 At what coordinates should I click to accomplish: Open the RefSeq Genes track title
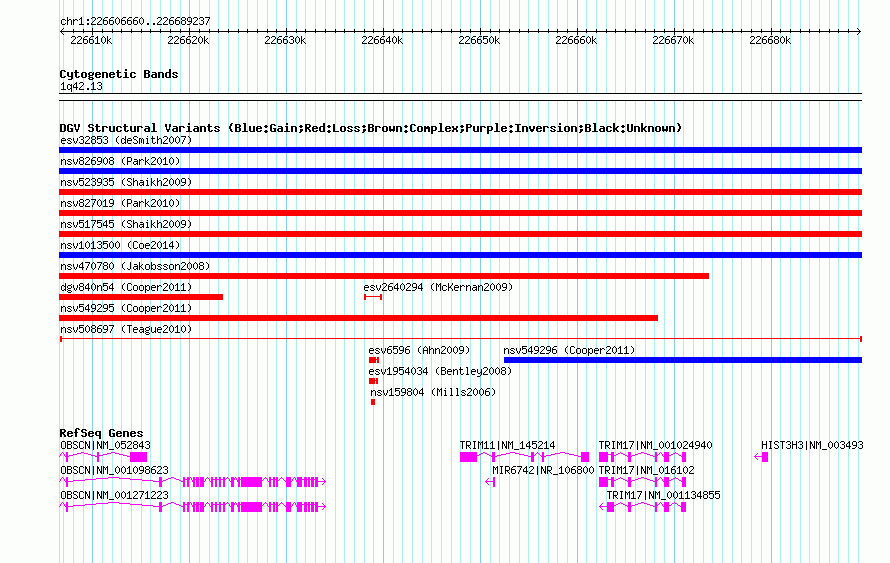point(101,433)
